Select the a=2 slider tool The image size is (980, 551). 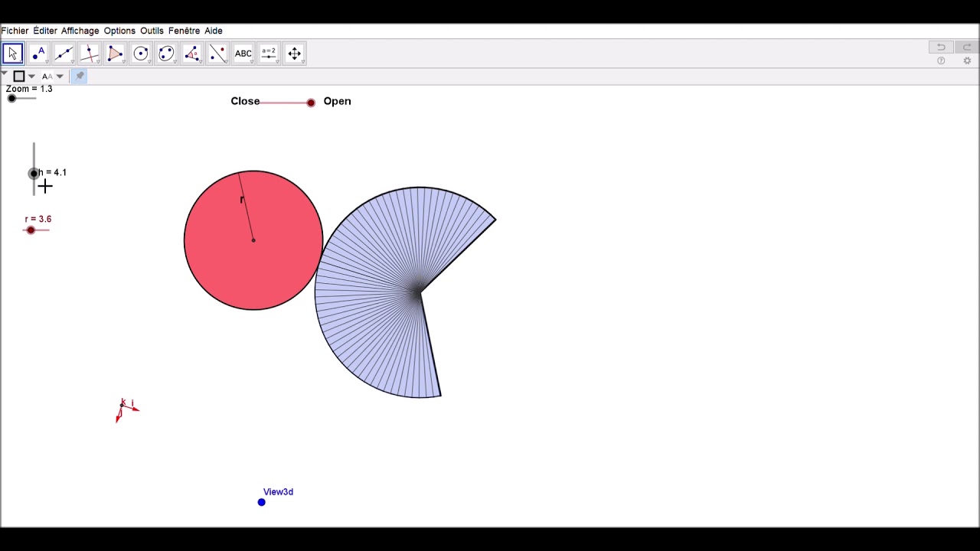269,54
